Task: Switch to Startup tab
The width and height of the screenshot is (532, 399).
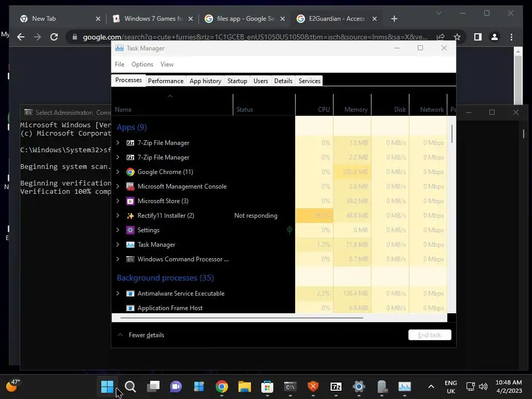Action: point(237,81)
